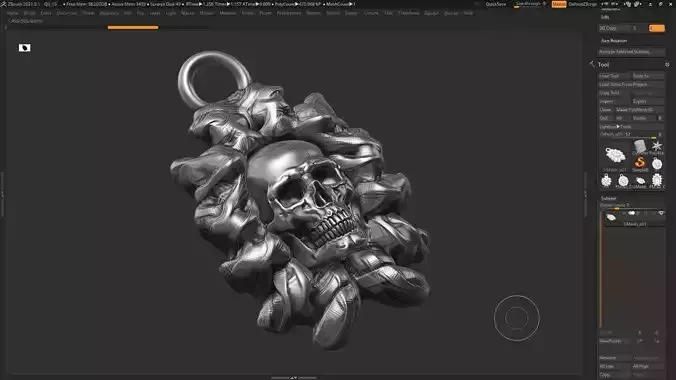Toggle the S option beside 3D Copy
Image resolution: width=676 pixels, height=380 pixels.
point(635,28)
